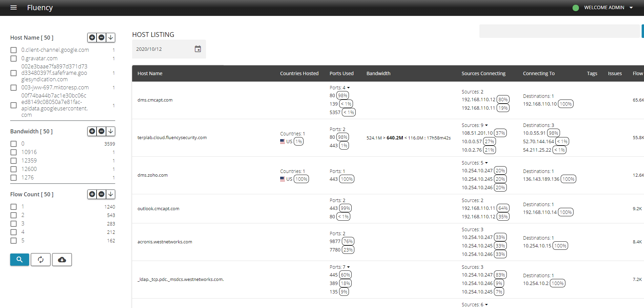Click the minus icon in Host Name facet

[x=101, y=38]
